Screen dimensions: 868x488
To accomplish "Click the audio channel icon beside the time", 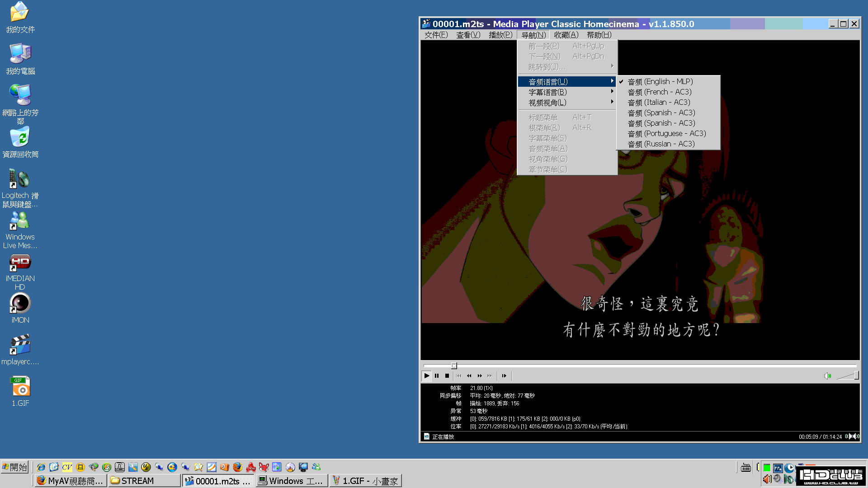I will [852, 436].
